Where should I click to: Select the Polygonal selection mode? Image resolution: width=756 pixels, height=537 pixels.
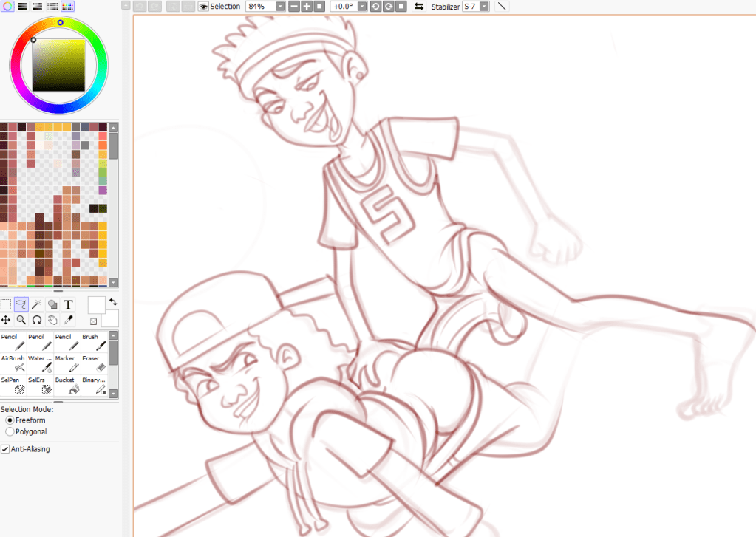tap(10, 431)
